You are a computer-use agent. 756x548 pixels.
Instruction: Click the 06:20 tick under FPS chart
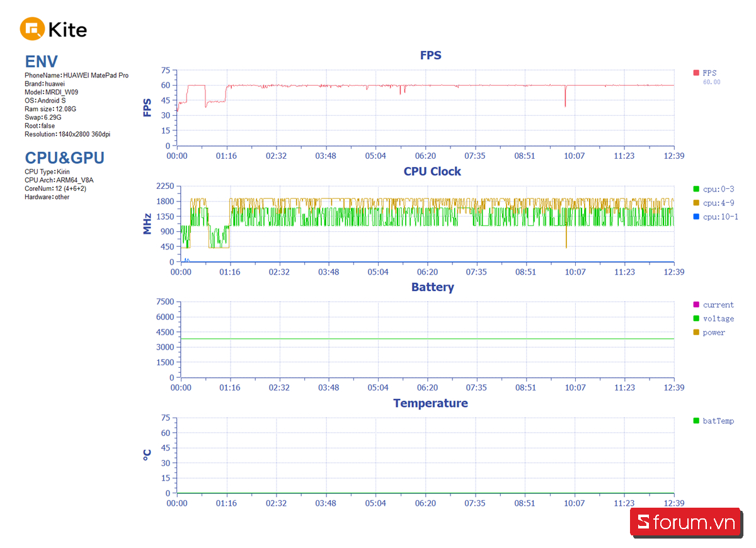[x=425, y=156]
